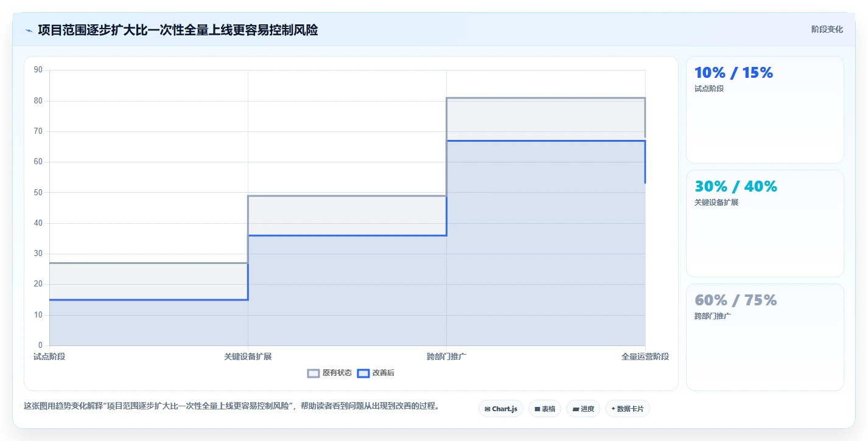The width and height of the screenshot is (868, 441).
Task: Click the chart description text below the chart
Action: coord(231,406)
